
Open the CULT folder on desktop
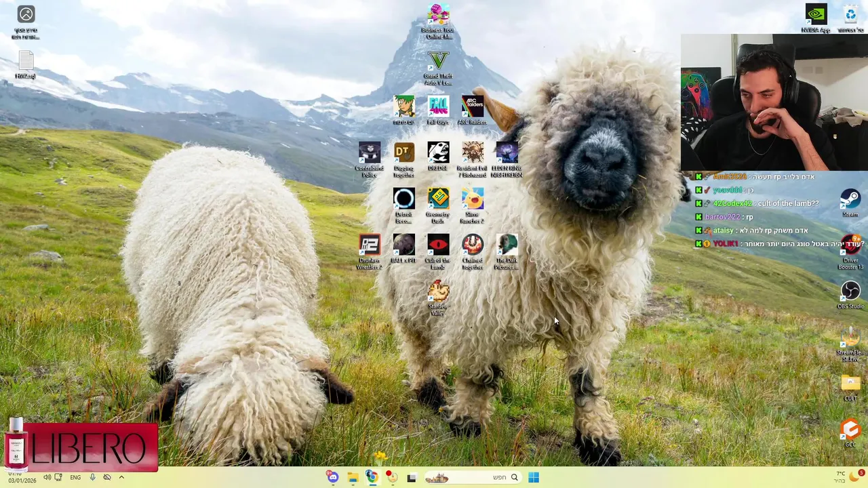point(850,387)
